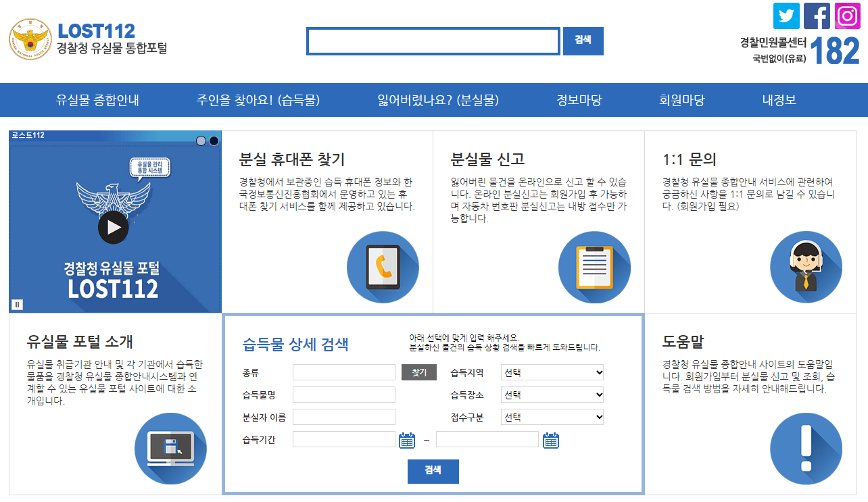Click the clipboard icon for 분실물 신고

[594, 268]
